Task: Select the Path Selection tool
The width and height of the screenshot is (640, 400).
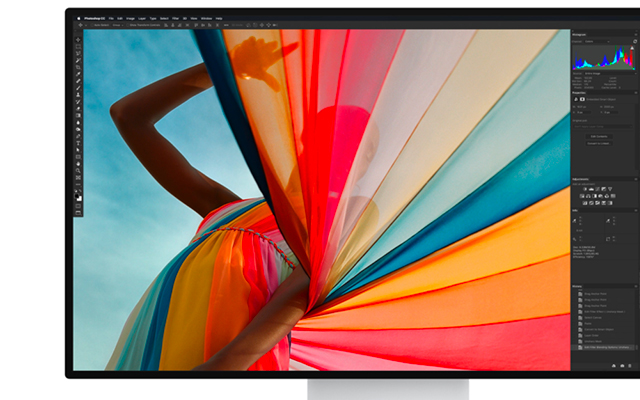Action: click(x=78, y=150)
